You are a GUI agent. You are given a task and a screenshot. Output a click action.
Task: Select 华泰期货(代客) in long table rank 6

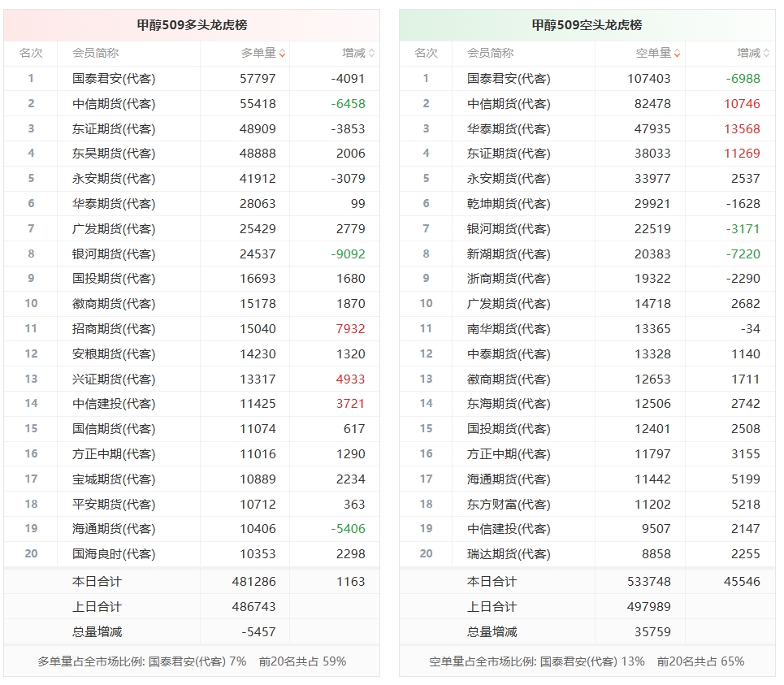pyautogui.click(x=114, y=203)
